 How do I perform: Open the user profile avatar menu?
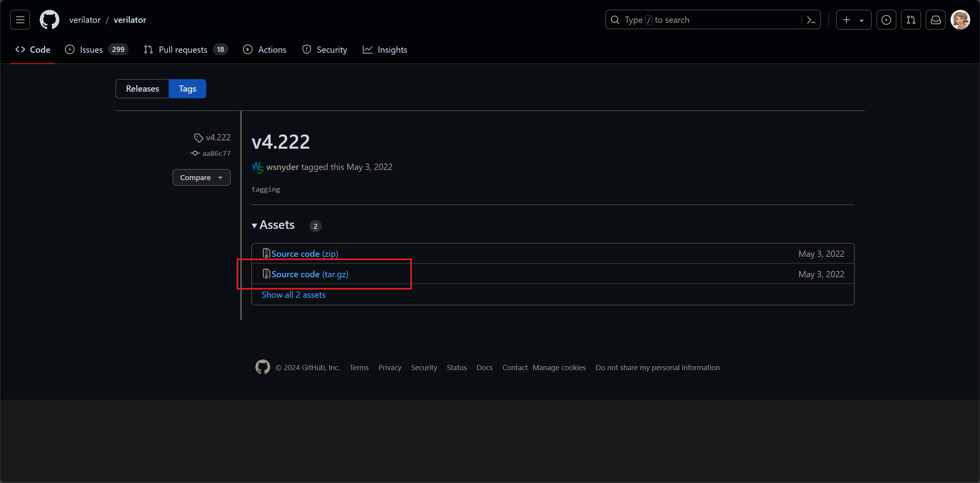pyautogui.click(x=960, y=20)
